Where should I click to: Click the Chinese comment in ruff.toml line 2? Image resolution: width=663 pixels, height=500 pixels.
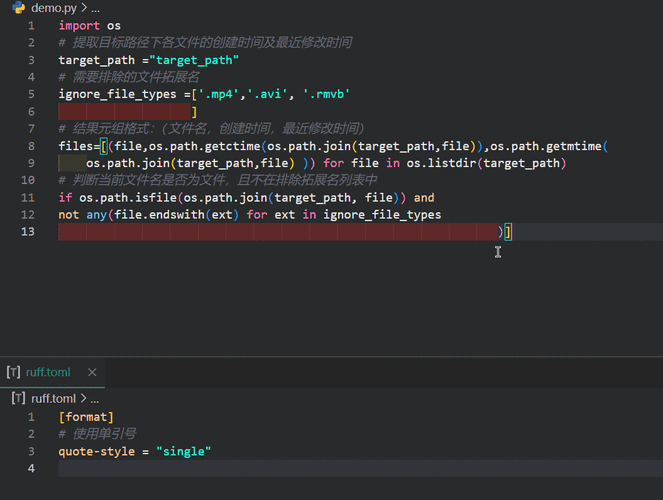(97, 434)
